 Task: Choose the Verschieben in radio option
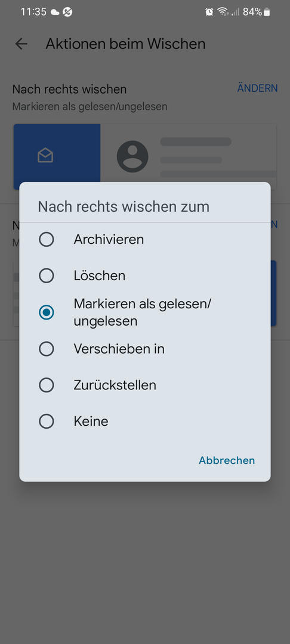coord(46,349)
